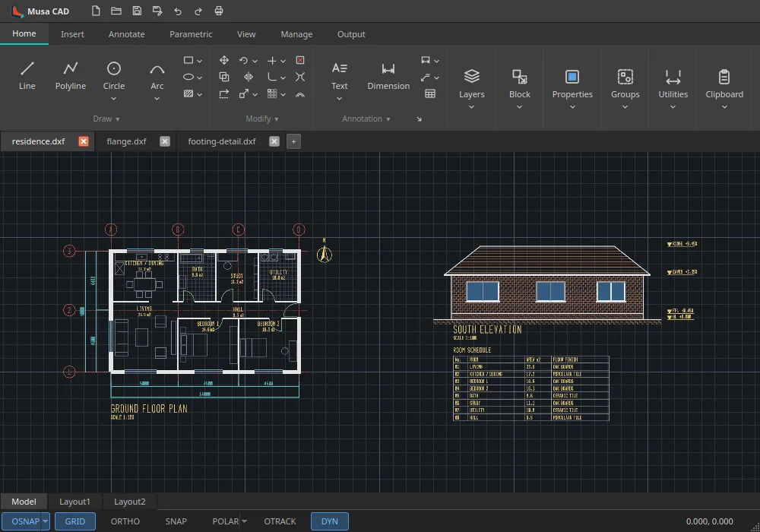Image resolution: width=760 pixels, height=532 pixels.
Task: Enable SNAP mode
Action: [x=176, y=521]
